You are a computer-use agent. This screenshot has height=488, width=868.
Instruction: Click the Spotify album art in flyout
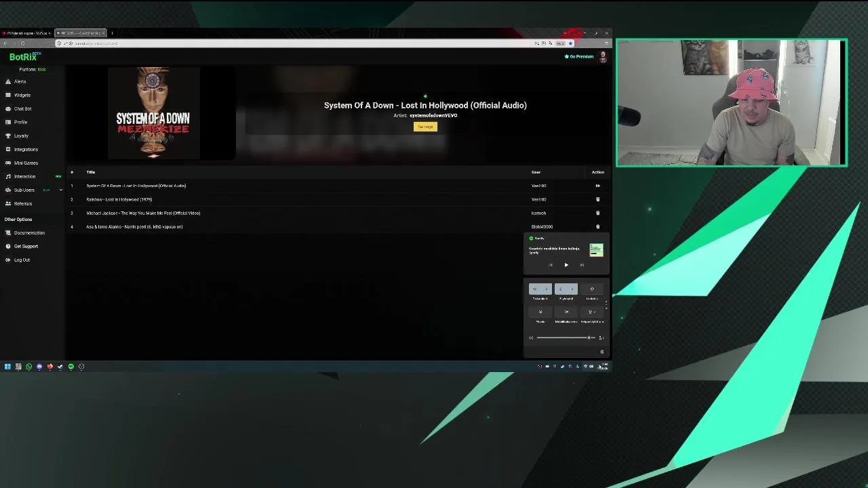596,250
